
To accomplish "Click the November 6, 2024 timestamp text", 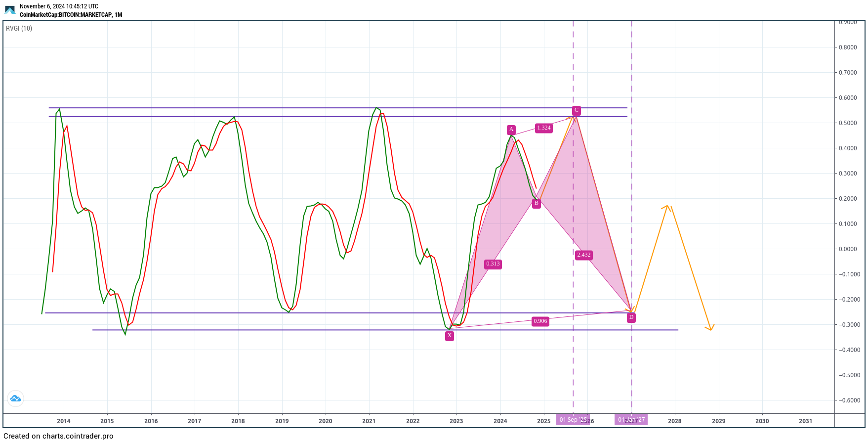I will point(59,6).
